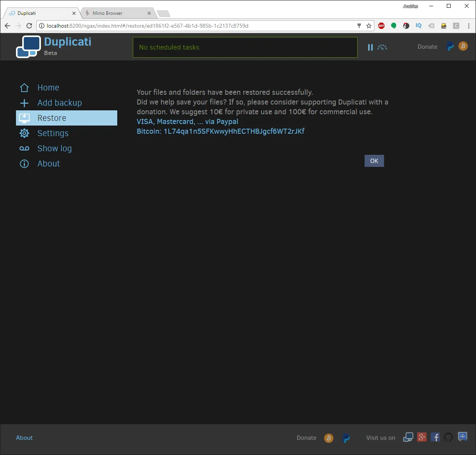The image size is (476, 455).
Task: Bookmark this page with star icon
Action: (x=369, y=26)
